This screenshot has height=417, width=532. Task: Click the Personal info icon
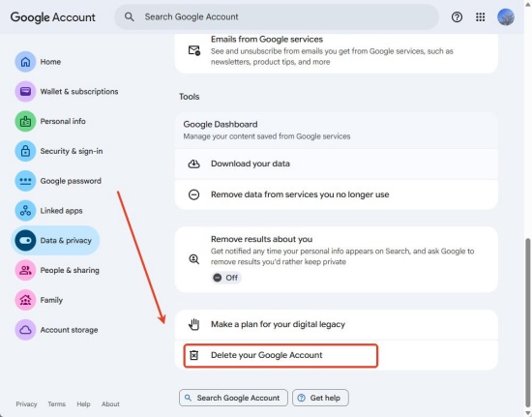click(x=25, y=121)
